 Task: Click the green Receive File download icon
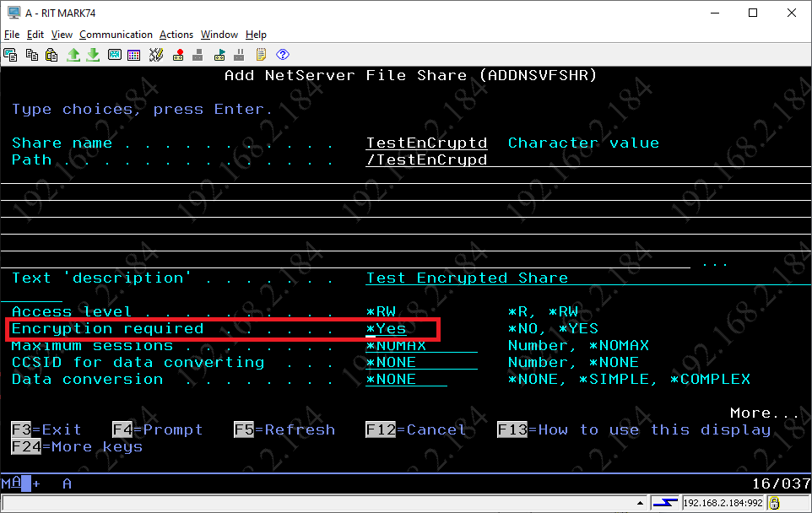tap(93, 55)
